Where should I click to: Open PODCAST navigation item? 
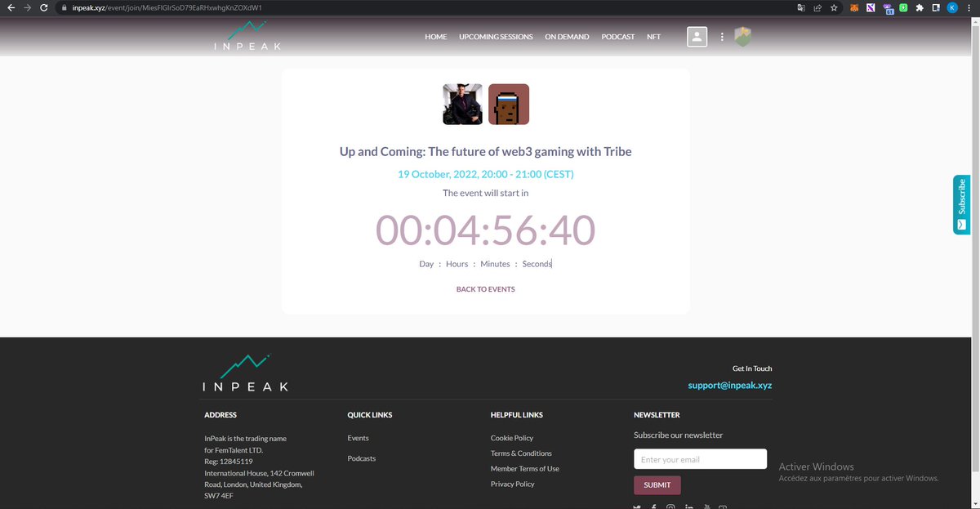point(618,37)
